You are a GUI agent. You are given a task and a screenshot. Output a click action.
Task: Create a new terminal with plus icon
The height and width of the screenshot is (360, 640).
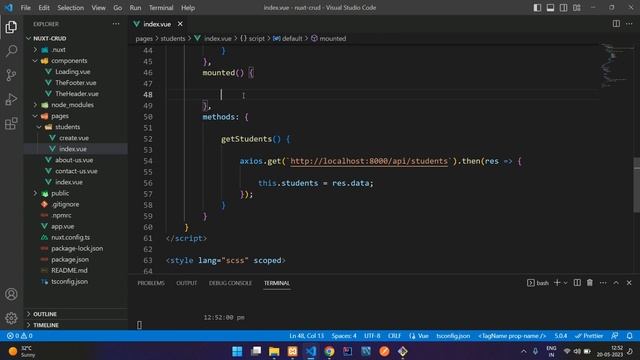tap(557, 282)
